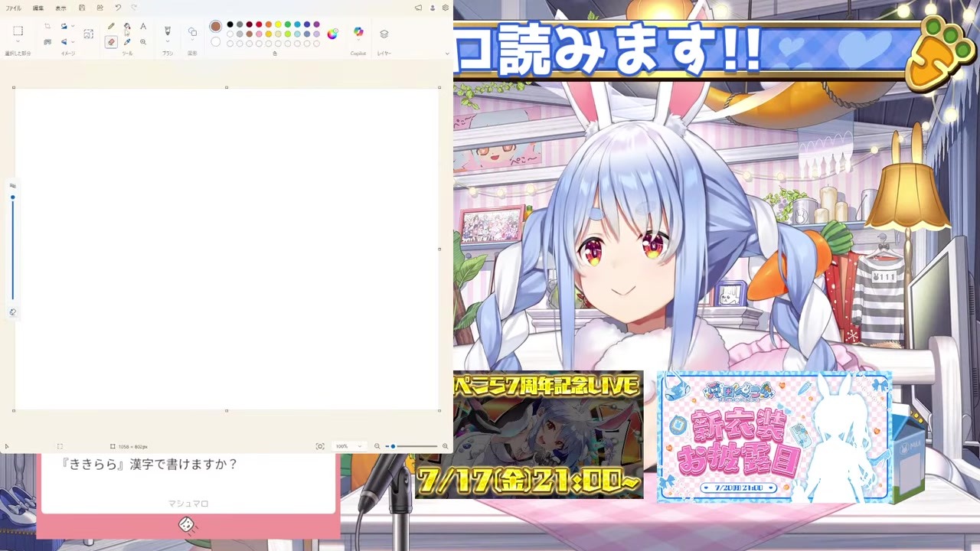Open the 表示 menu

(60, 8)
